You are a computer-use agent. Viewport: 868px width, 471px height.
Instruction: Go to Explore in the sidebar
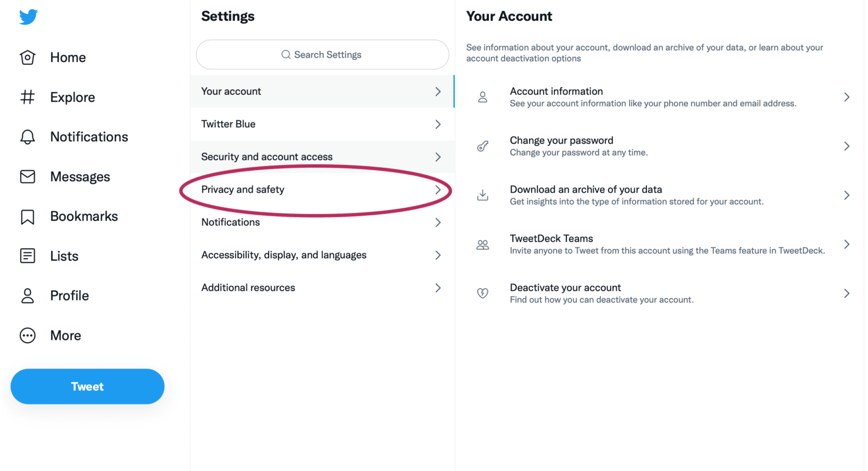tap(72, 97)
